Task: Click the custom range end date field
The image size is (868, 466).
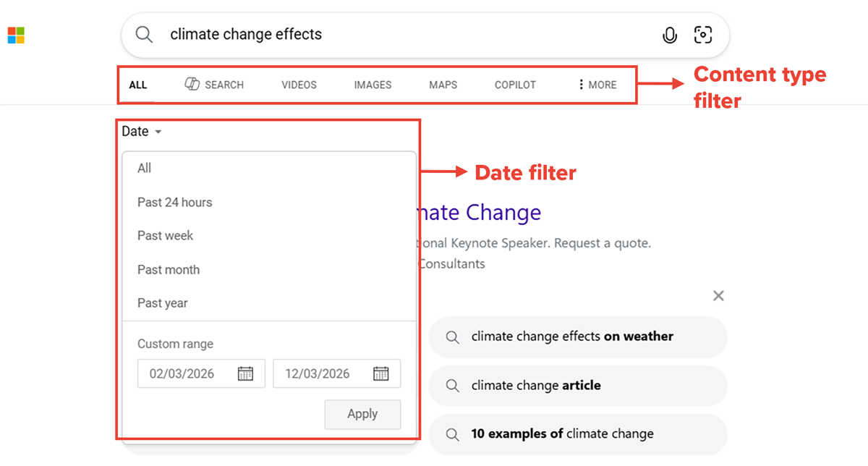Action: pyautogui.click(x=336, y=373)
